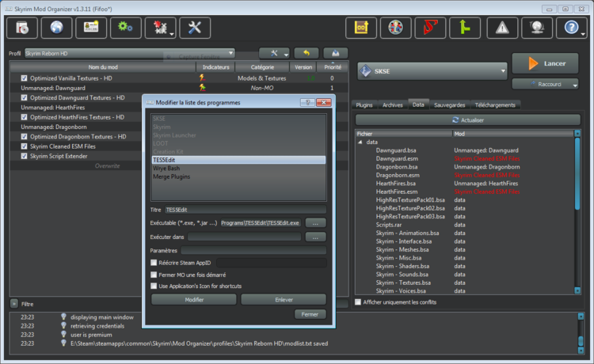Collapse the data tree node
Viewport: 594px width, 364px height.
coord(360,142)
